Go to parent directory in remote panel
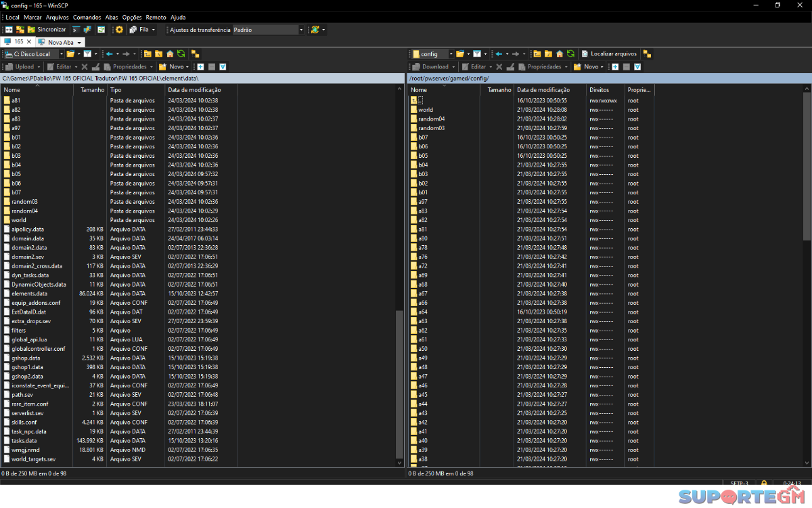The image size is (812, 508). point(537,54)
